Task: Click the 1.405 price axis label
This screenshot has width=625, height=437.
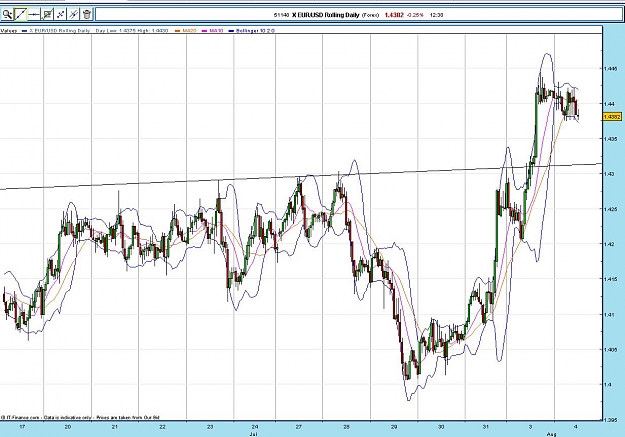Action: coord(610,350)
